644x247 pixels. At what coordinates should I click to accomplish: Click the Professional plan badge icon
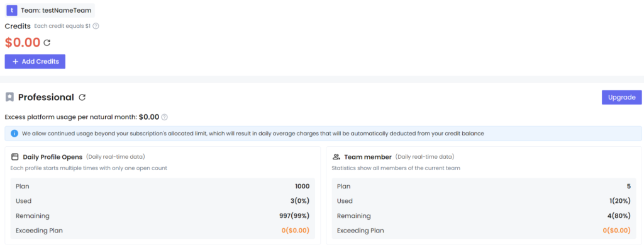tap(9, 97)
